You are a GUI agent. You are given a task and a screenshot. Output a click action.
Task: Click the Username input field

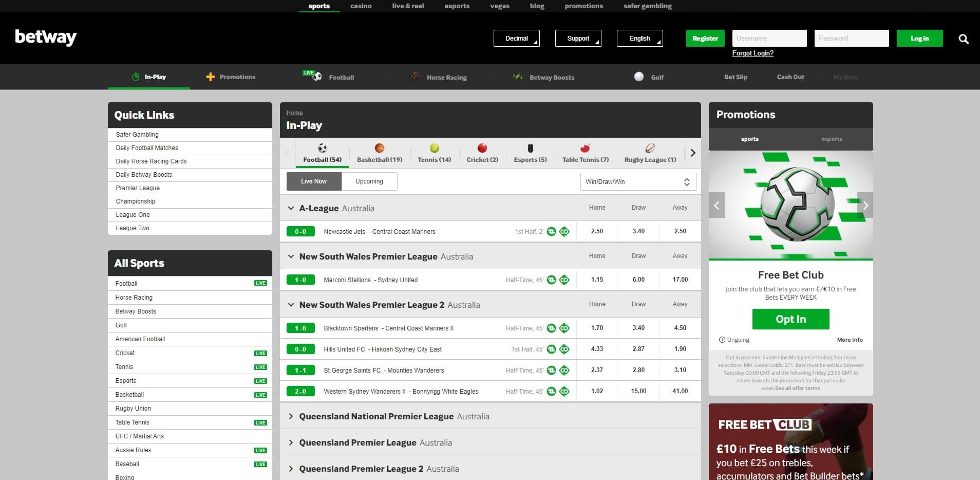click(769, 38)
